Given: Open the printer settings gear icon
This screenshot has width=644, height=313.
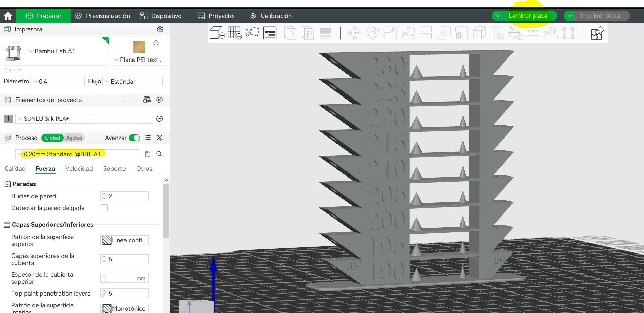Looking at the screenshot, I should [160, 29].
